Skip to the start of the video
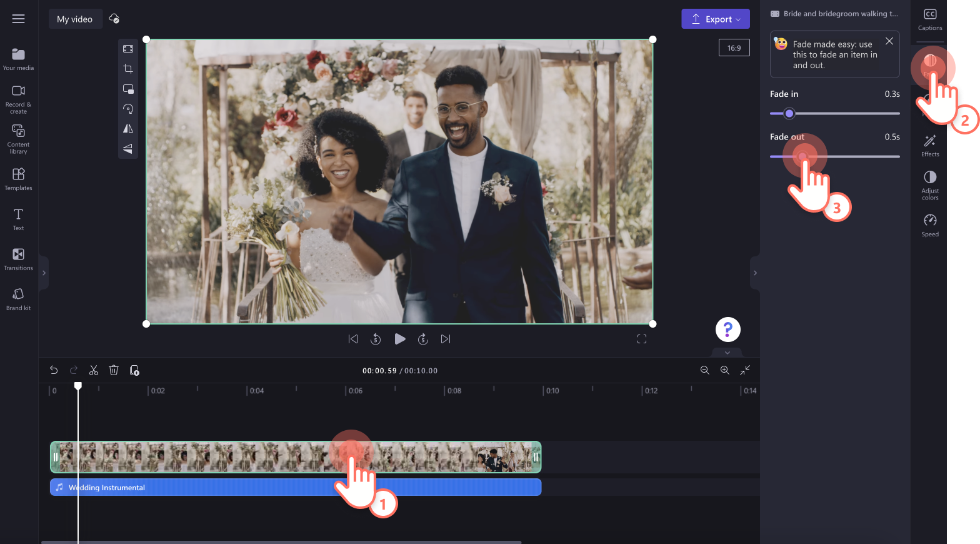Viewport: 980px width, 544px height. (353, 339)
